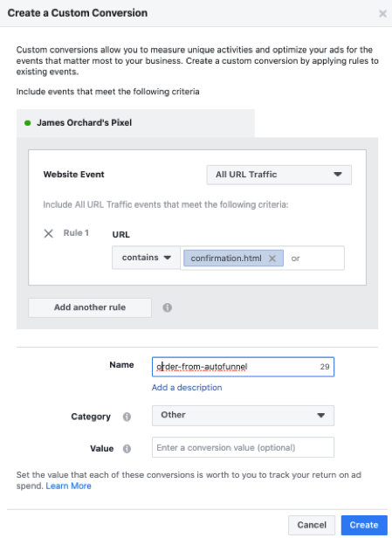Viewport: 392px width, 538px height.
Task: Open the Add a description link
Action: click(x=187, y=388)
